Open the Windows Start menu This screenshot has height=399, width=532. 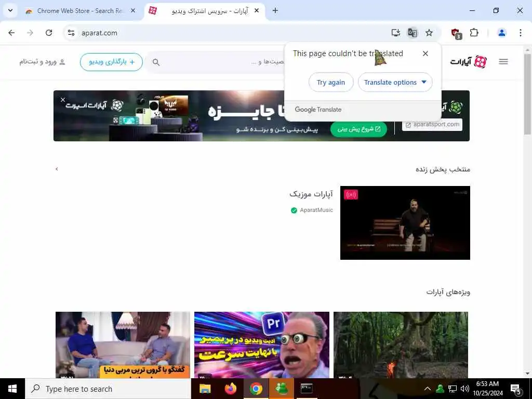[12, 389]
